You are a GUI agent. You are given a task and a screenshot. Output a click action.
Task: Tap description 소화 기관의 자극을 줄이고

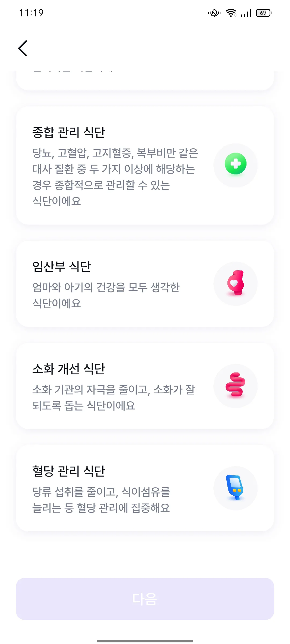click(114, 398)
